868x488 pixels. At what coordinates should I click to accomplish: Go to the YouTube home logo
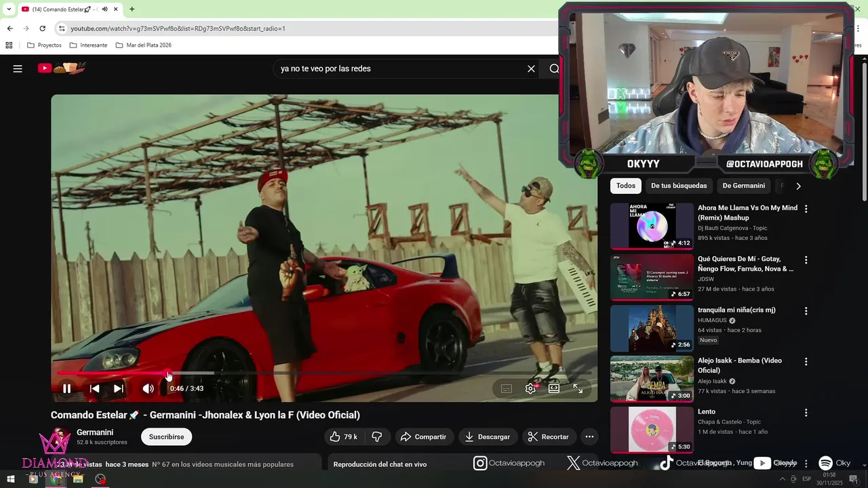pyautogui.click(x=62, y=68)
